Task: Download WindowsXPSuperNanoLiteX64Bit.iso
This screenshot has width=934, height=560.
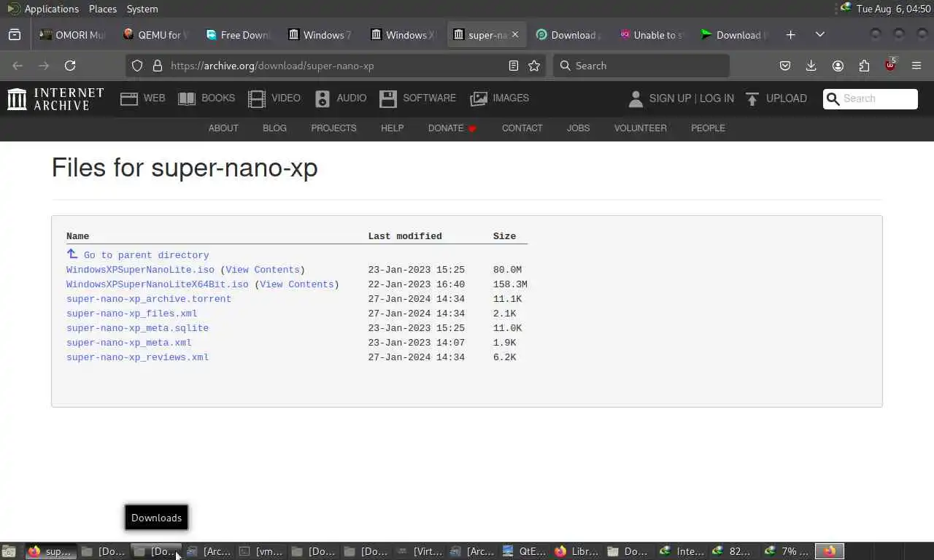Action: 157,284
